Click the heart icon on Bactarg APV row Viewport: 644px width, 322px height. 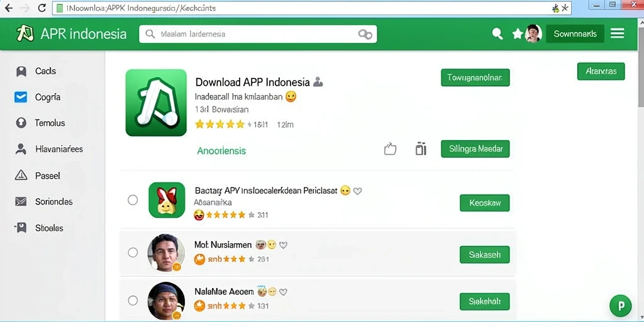[x=358, y=191]
